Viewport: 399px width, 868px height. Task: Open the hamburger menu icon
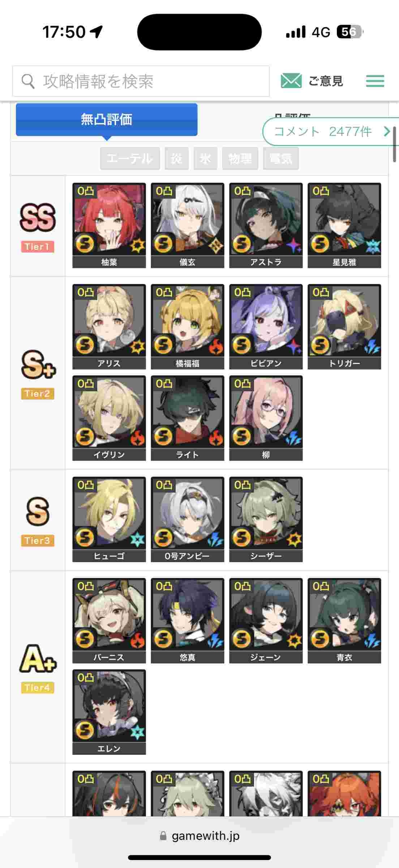click(x=375, y=81)
